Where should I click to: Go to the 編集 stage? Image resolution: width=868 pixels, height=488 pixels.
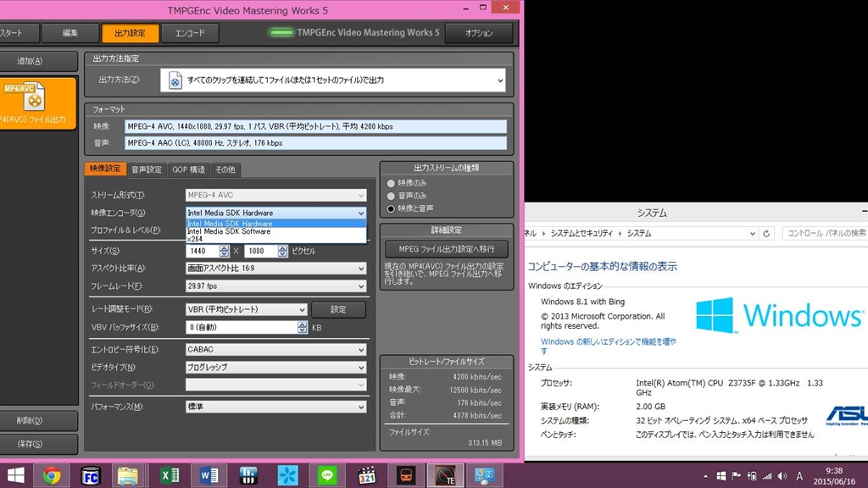pos(70,33)
